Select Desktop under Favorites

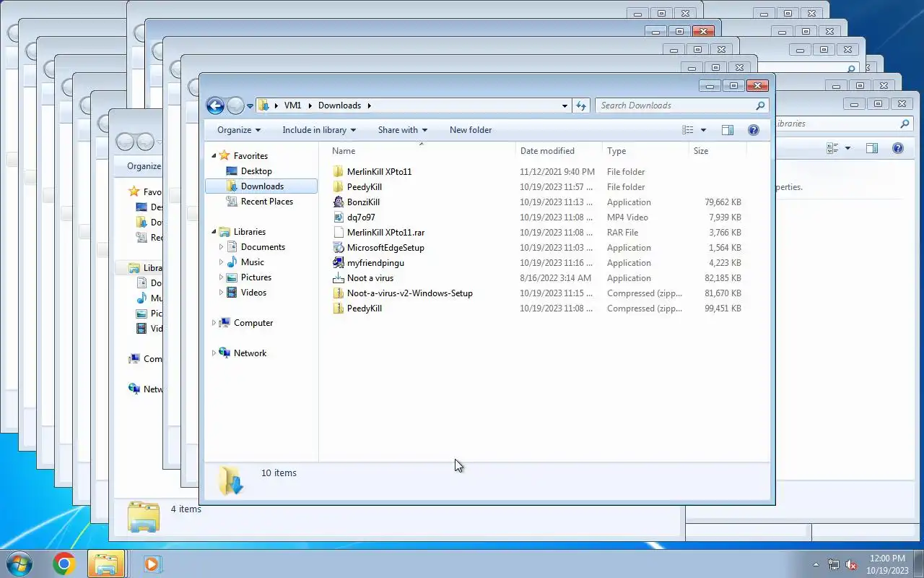point(256,171)
